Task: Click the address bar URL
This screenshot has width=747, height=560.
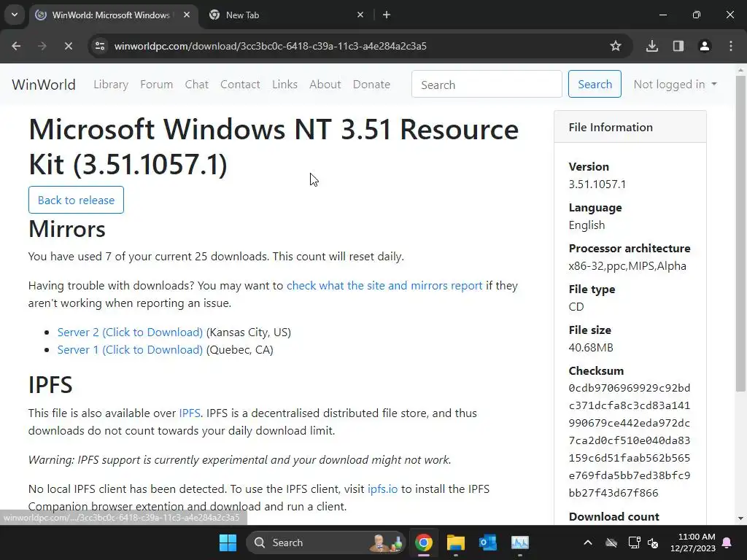Action: point(270,46)
